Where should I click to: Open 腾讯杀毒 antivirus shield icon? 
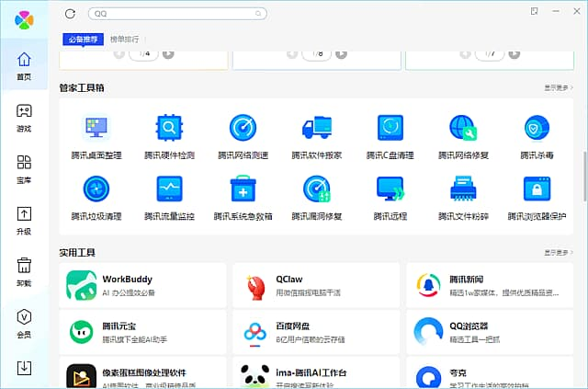537,127
